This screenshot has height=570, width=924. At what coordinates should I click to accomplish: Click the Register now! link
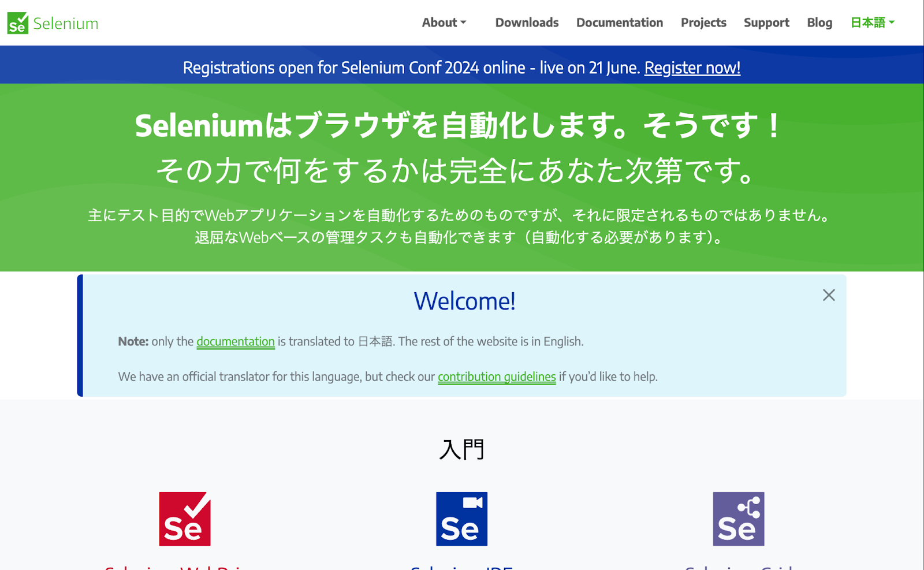click(692, 68)
